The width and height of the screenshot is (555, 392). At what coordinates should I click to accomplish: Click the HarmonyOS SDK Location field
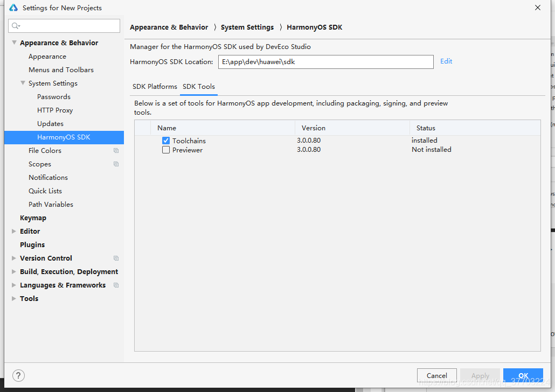pos(326,62)
